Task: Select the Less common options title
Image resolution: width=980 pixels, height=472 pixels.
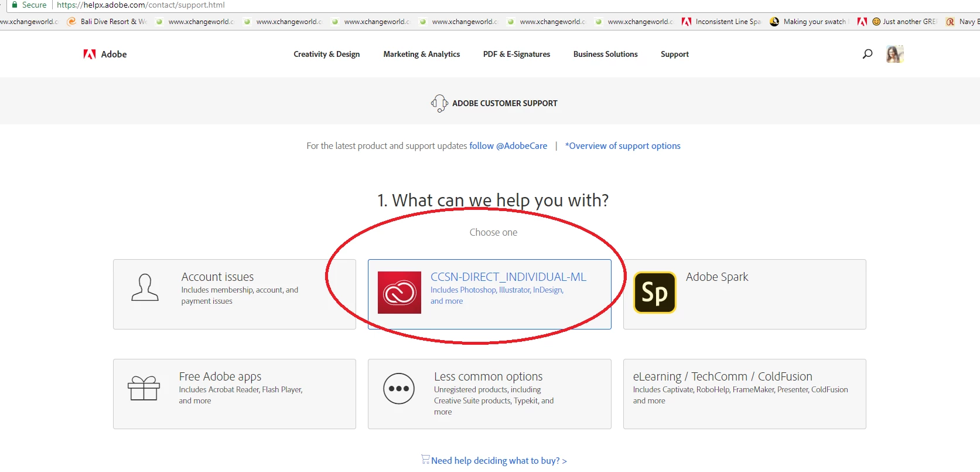Action: pos(489,376)
